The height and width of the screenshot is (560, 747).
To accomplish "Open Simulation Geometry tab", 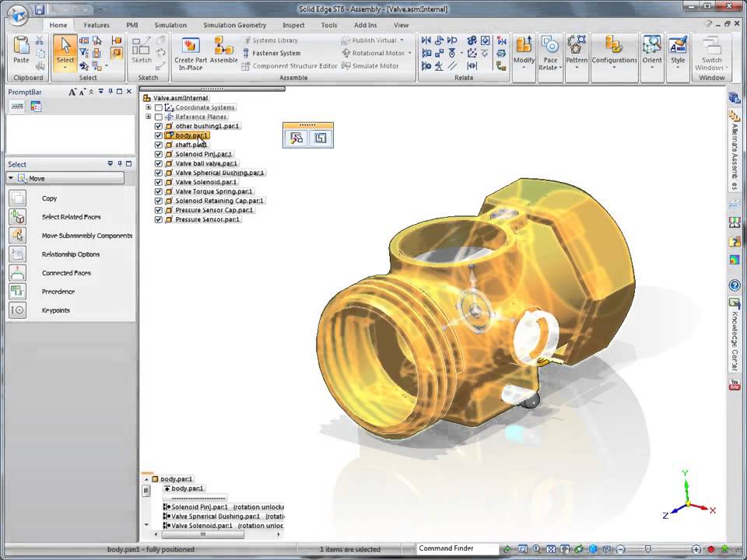I will point(234,25).
